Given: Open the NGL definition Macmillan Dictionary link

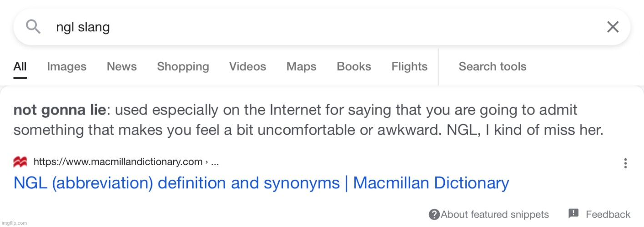Looking at the screenshot, I should click(x=261, y=183).
